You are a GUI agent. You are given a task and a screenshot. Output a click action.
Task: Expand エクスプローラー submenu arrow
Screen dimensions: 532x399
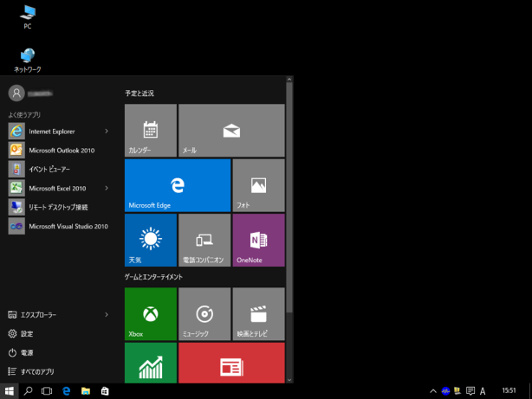(107, 314)
